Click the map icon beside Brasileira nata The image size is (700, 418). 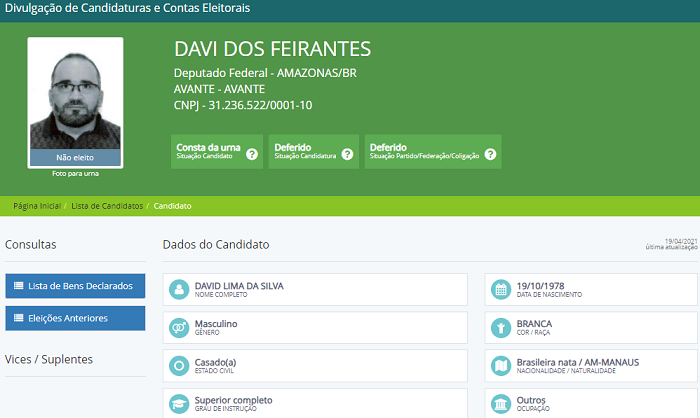point(501,366)
